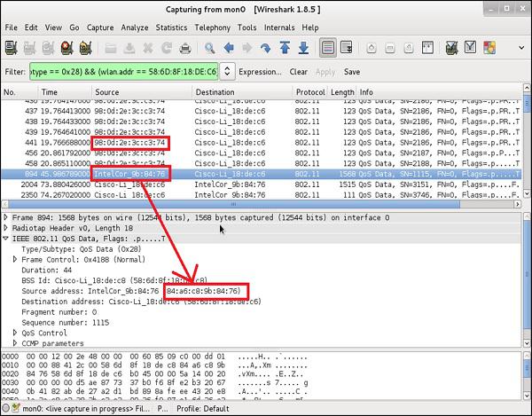Click the open capture file icon
Screen dimensions: 532x416
111,48
